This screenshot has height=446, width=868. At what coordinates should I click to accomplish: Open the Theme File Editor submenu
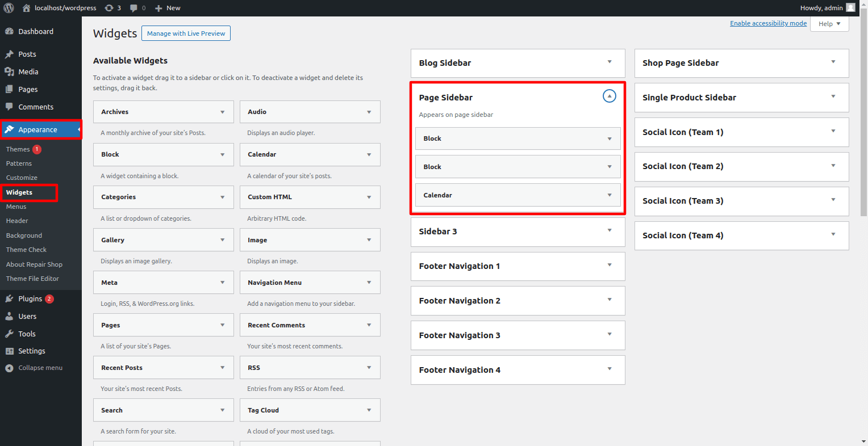tap(32, 279)
